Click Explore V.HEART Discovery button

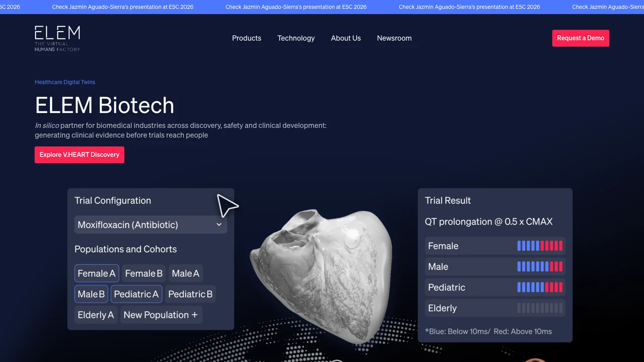79,155
